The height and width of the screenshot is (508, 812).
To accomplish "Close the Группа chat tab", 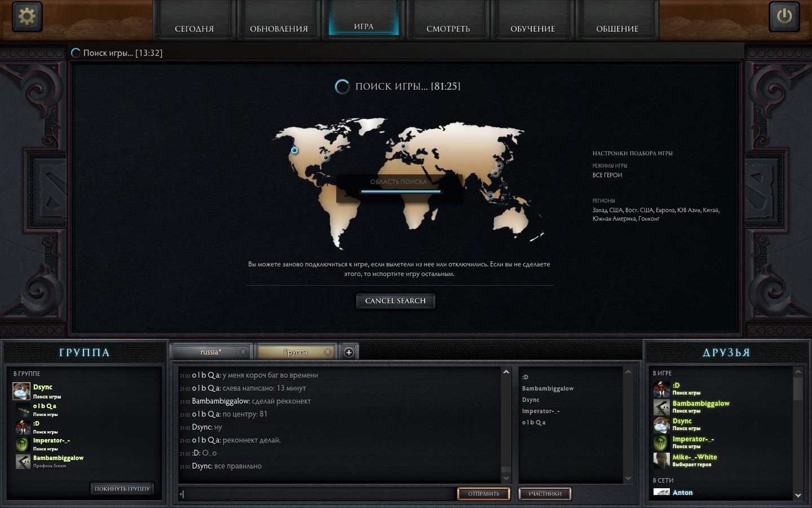I will [328, 352].
